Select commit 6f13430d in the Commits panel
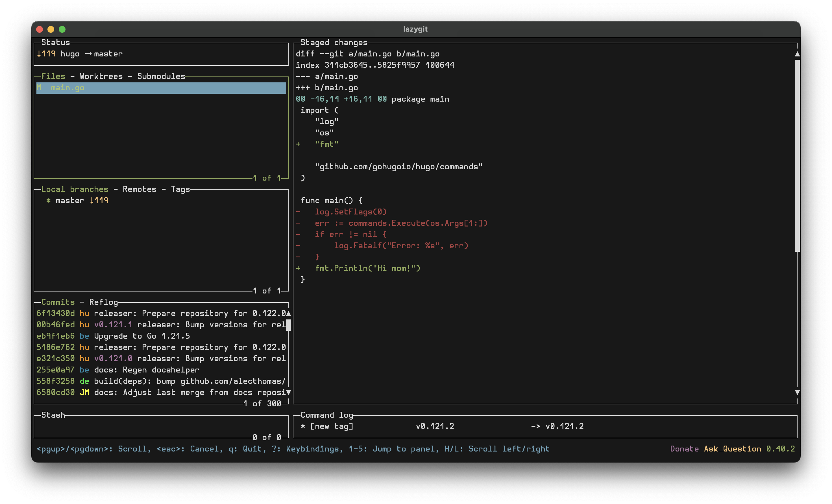The height and width of the screenshot is (504, 832). click(x=135, y=313)
